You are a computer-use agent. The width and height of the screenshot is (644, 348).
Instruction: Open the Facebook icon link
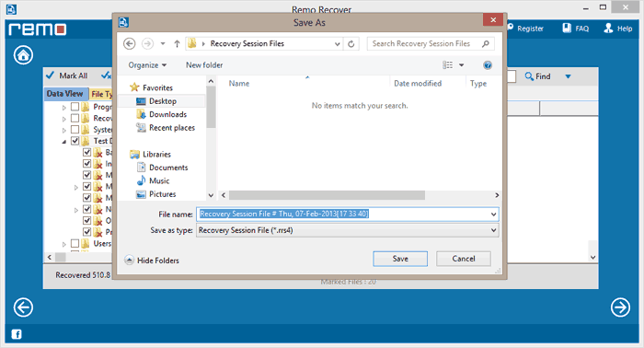pyautogui.click(x=17, y=334)
